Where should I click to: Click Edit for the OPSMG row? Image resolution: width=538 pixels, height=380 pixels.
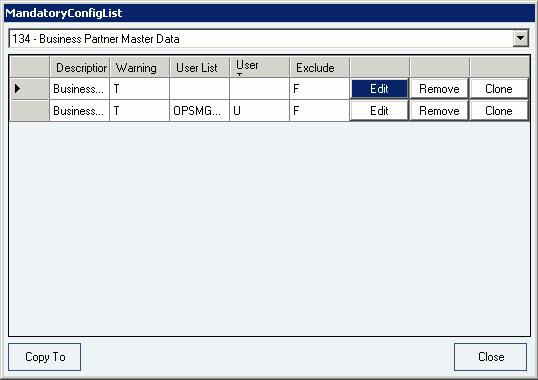coord(379,111)
